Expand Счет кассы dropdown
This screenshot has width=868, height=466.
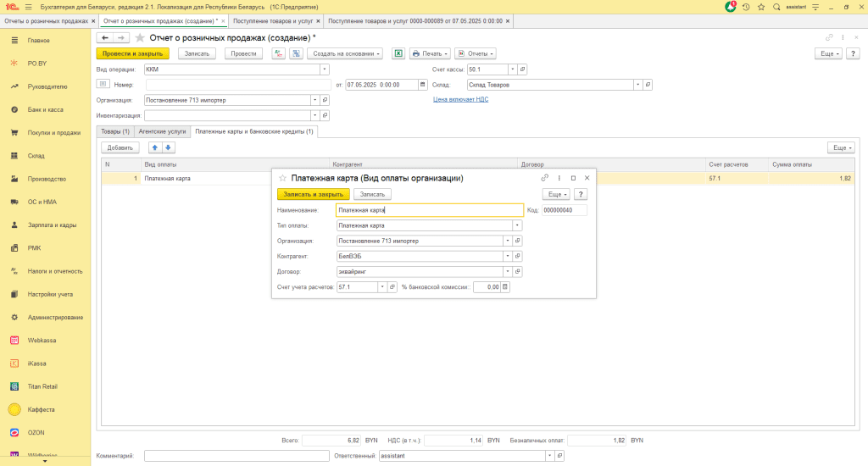(513, 69)
